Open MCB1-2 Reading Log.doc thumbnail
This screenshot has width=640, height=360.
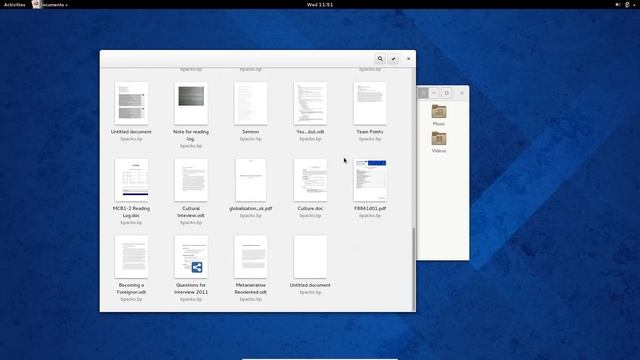(x=131, y=180)
